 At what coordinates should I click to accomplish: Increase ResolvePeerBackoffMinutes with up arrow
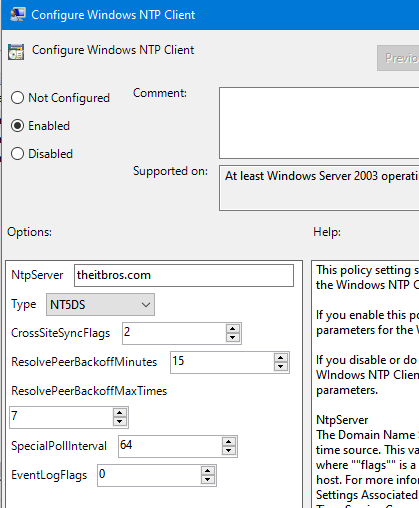(281, 358)
